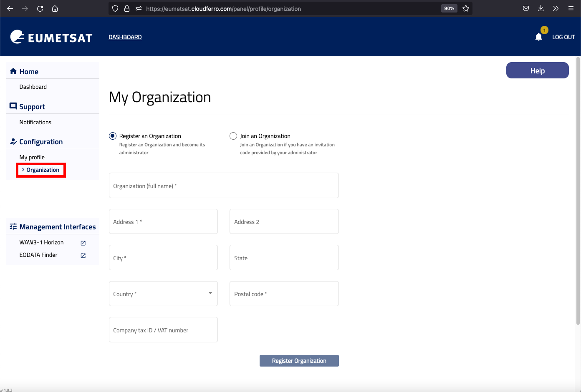Open the Pocket save icon
This screenshot has height=392, width=581.
[x=526, y=8]
